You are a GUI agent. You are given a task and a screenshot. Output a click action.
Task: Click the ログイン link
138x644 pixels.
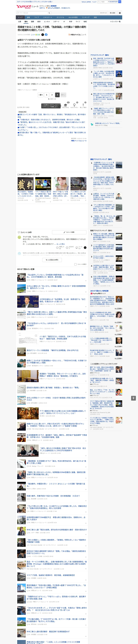click(x=42, y=8)
